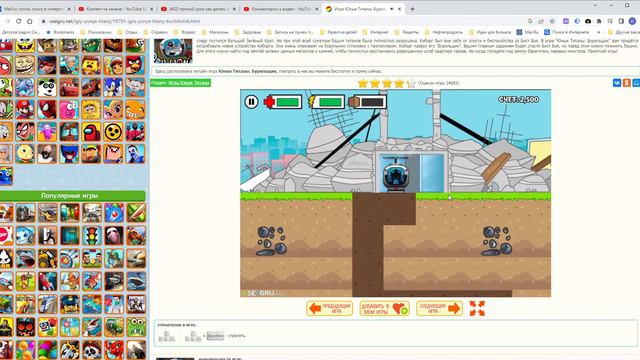Rate the game with the fifth star
This screenshot has width=640, height=360.
coord(411,83)
